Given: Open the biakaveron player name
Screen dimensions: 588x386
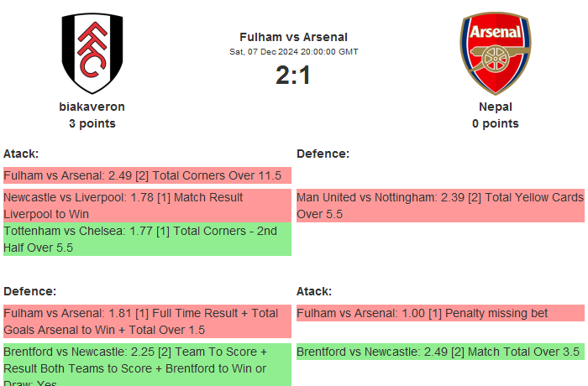Looking at the screenshot, I should pos(92,107).
